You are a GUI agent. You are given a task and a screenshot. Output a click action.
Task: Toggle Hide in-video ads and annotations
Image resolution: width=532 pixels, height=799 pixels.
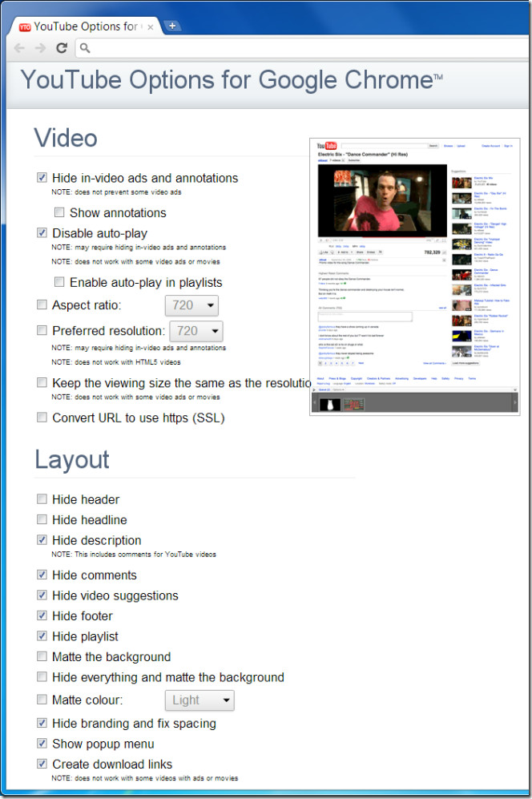click(x=42, y=177)
